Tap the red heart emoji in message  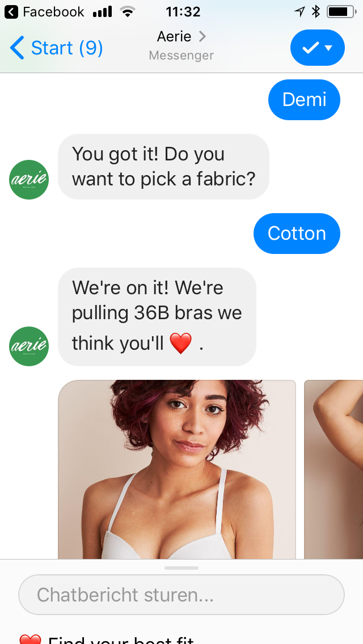pos(181,344)
